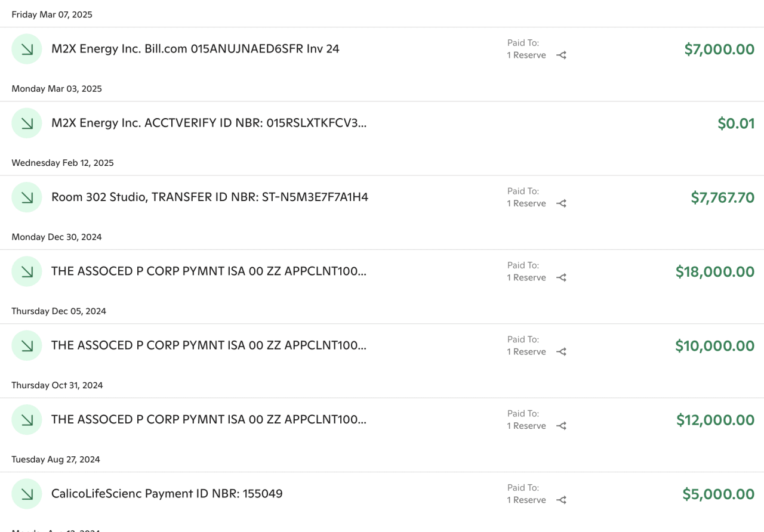Image resolution: width=764 pixels, height=532 pixels.
Task: Click the outgoing arrow icon for M2X Energy Bill.com payment
Action: (26, 48)
